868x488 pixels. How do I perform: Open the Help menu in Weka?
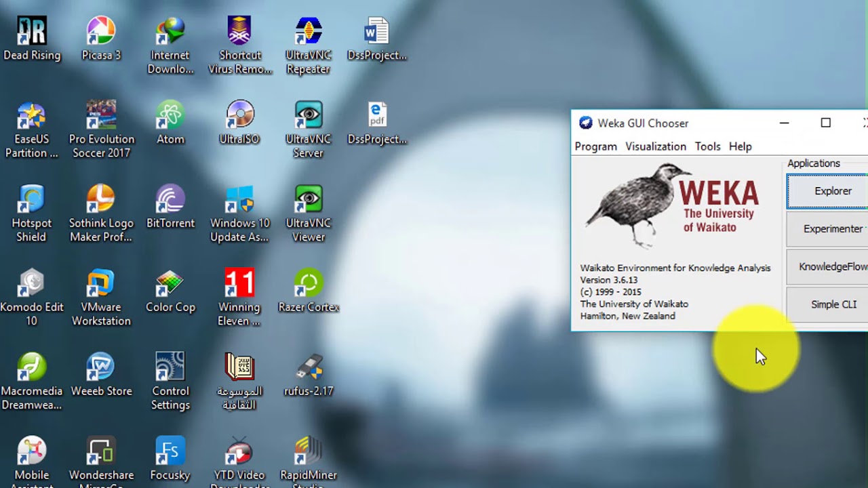tap(740, 146)
